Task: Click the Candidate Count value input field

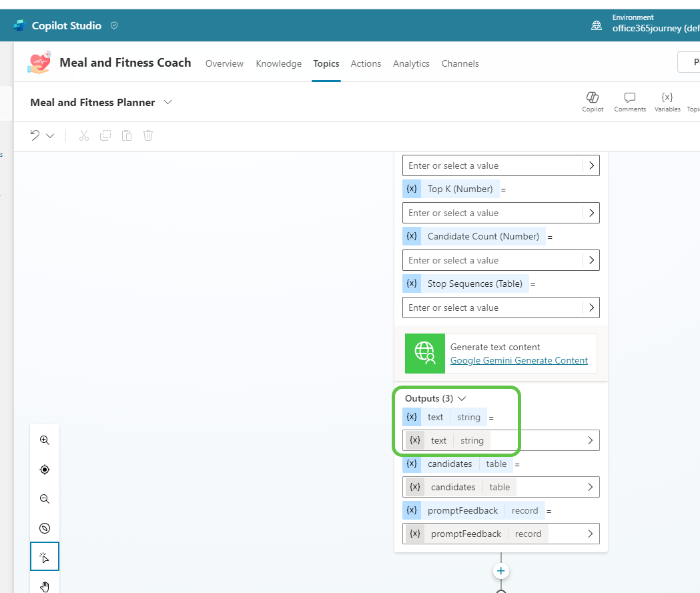Action: (x=492, y=260)
